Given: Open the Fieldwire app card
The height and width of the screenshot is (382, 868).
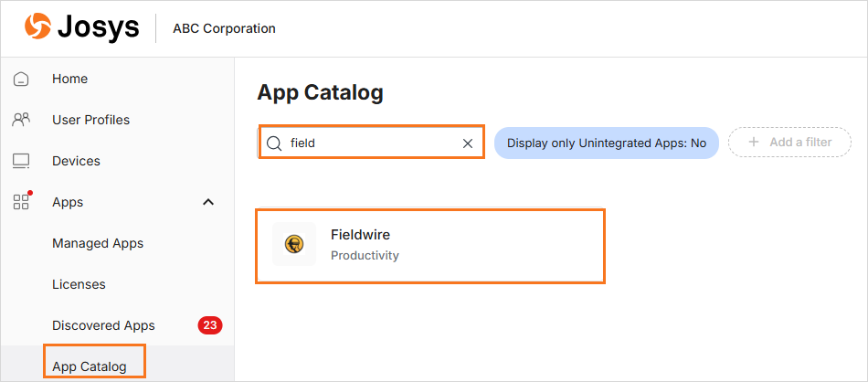Looking at the screenshot, I should [429, 245].
